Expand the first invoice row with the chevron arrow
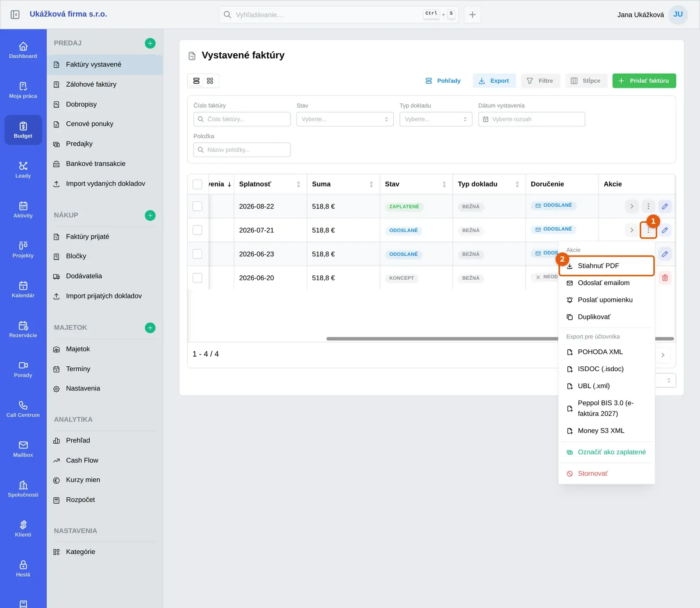Screen dimensions: 700x608 point(632,206)
